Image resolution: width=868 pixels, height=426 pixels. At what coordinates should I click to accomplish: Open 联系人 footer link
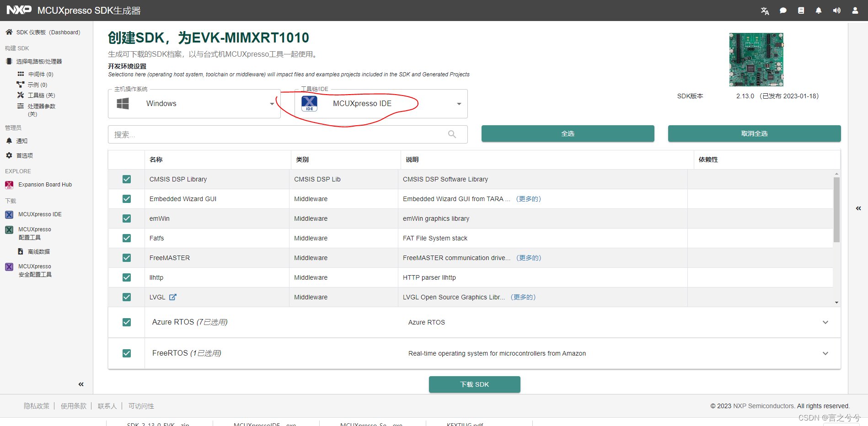pos(107,406)
